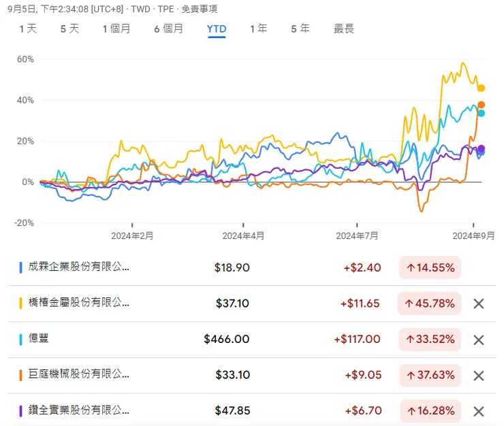Click the yellow color bar beside 橋椿金屬

(21, 304)
